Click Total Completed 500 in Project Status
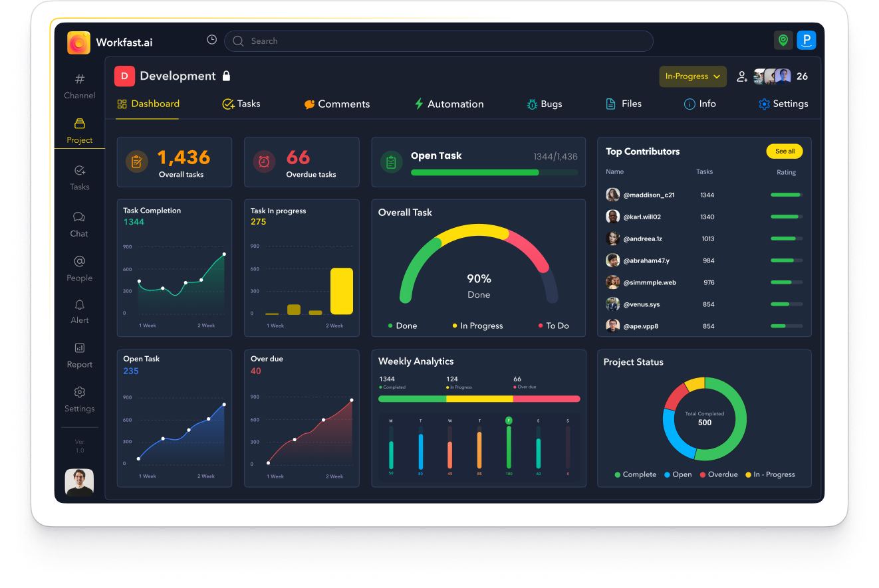The image size is (879, 588). [705, 419]
